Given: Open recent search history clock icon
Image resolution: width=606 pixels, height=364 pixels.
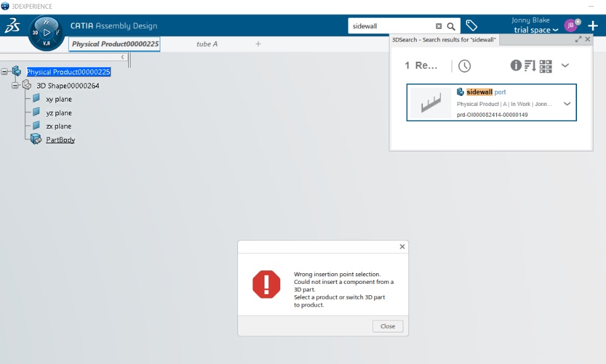Looking at the screenshot, I should 465,66.
